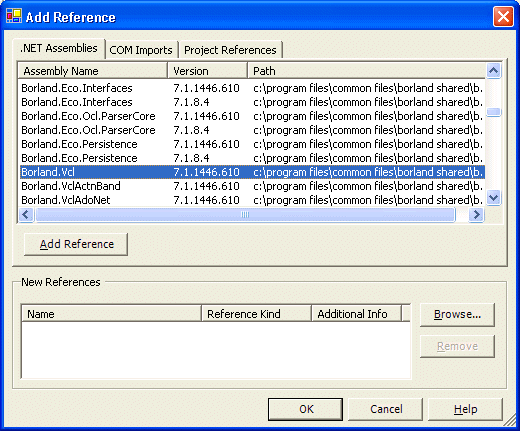The image size is (520, 431).
Task: Confirm with the OK button
Action: [x=305, y=409]
